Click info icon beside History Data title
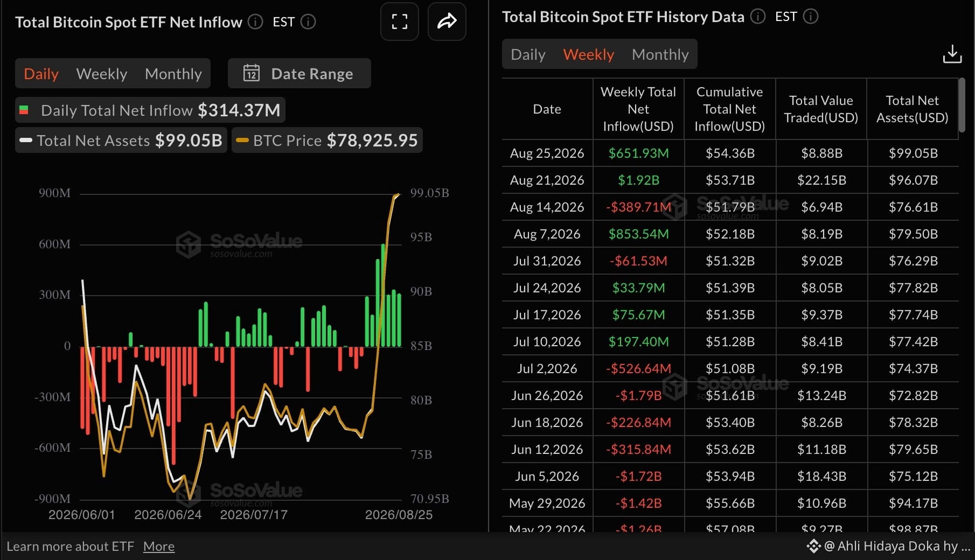975x560 pixels. [x=758, y=17]
